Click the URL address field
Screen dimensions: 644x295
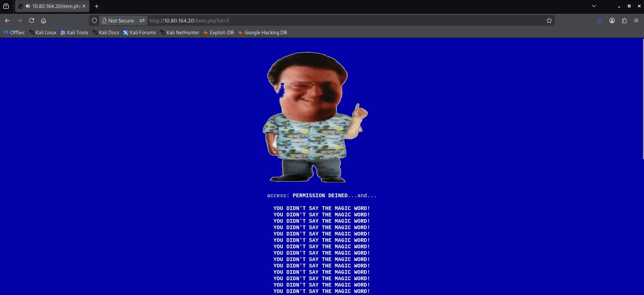tap(336, 20)
